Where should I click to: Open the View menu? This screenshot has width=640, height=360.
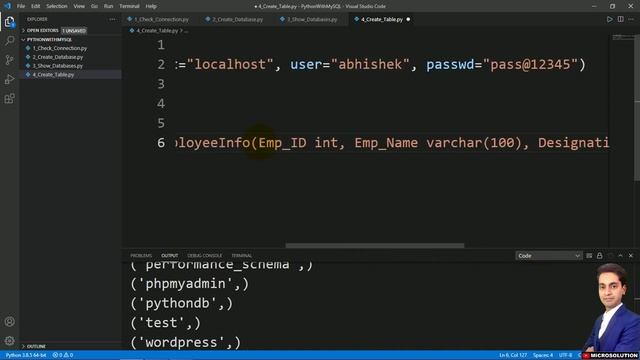[79, 6]
